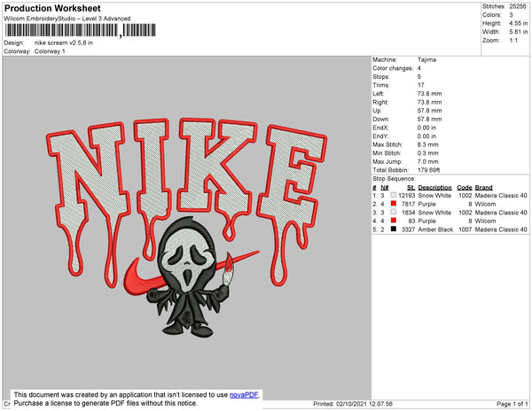
Task: Click the Max Jump value '7.0 mm'
Action: (428, 161)
